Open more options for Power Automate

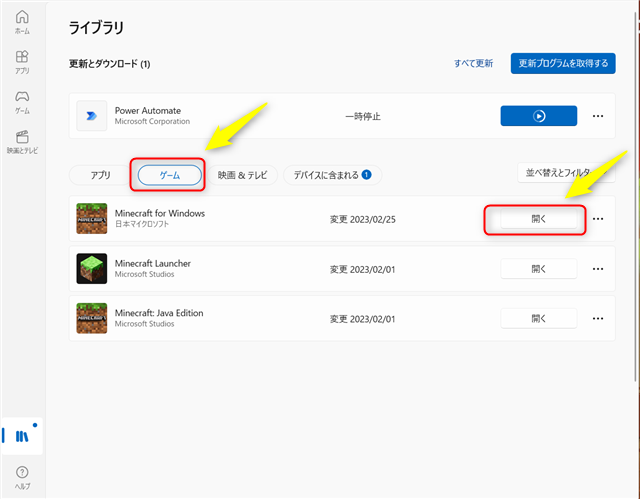click(598, 116)
